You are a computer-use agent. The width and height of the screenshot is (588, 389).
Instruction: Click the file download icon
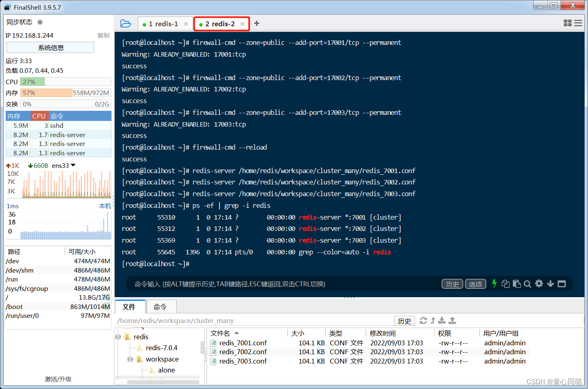442,320
